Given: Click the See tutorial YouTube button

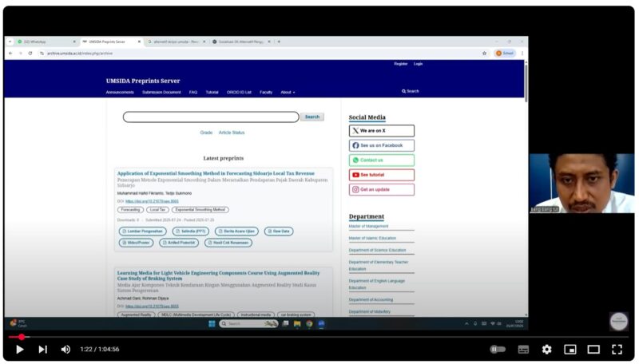Looking at the screenshot, I should (382, 175).
